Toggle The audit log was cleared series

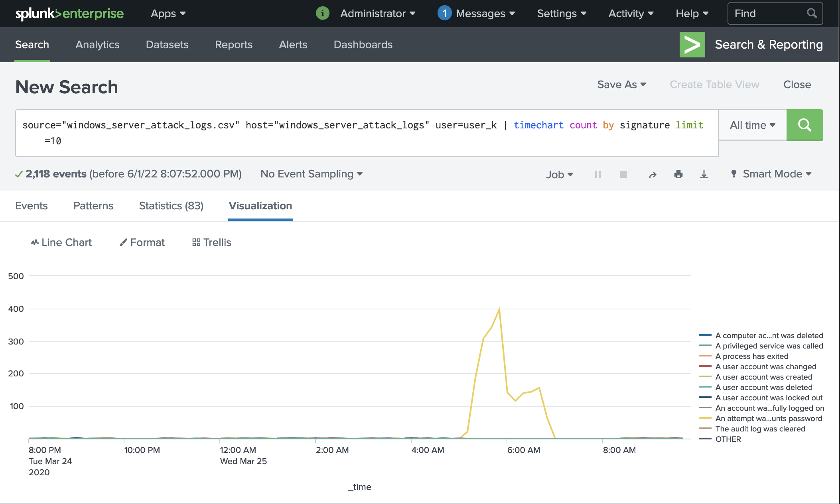[x=760, y=429]
